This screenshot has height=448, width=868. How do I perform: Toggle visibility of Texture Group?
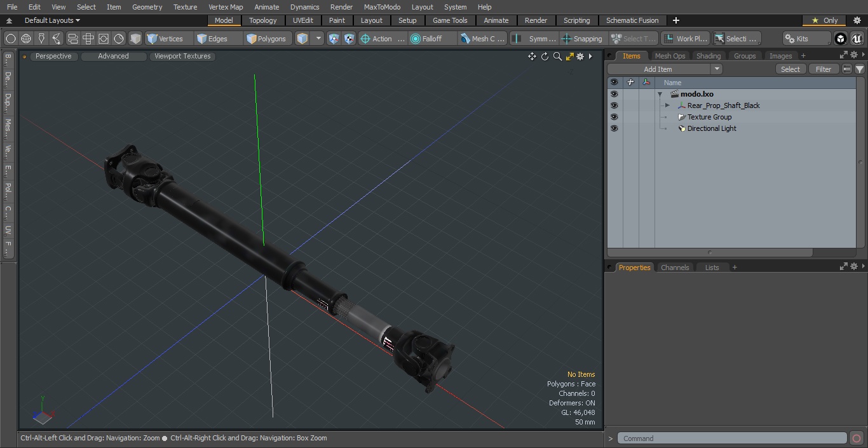coord(614,117)
